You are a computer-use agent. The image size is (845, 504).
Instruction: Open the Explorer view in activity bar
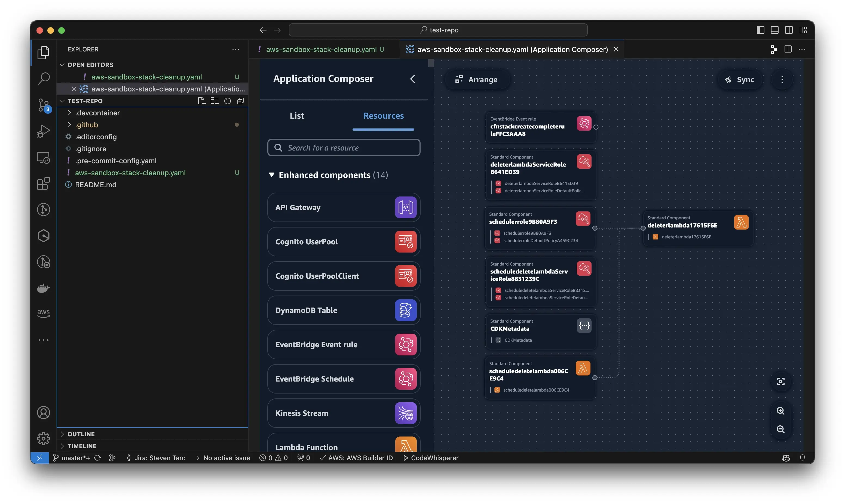pyautogui.click(x=44, y=52)
